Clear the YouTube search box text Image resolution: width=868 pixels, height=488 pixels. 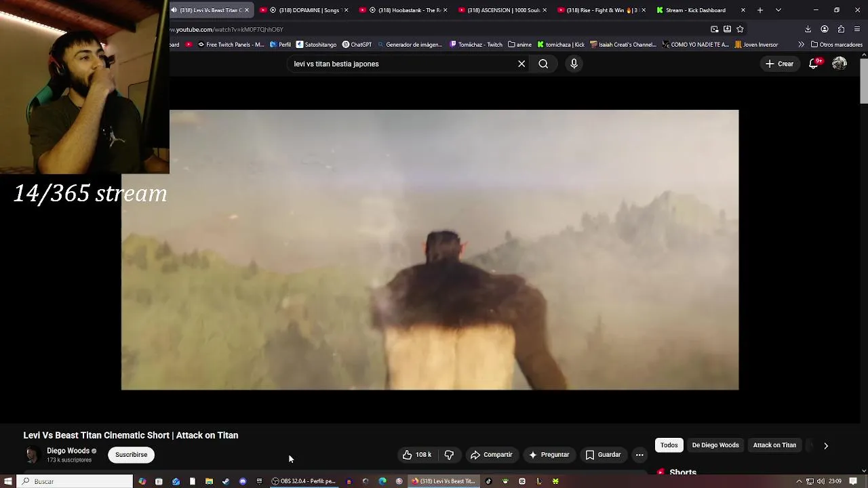coord(521,64)
